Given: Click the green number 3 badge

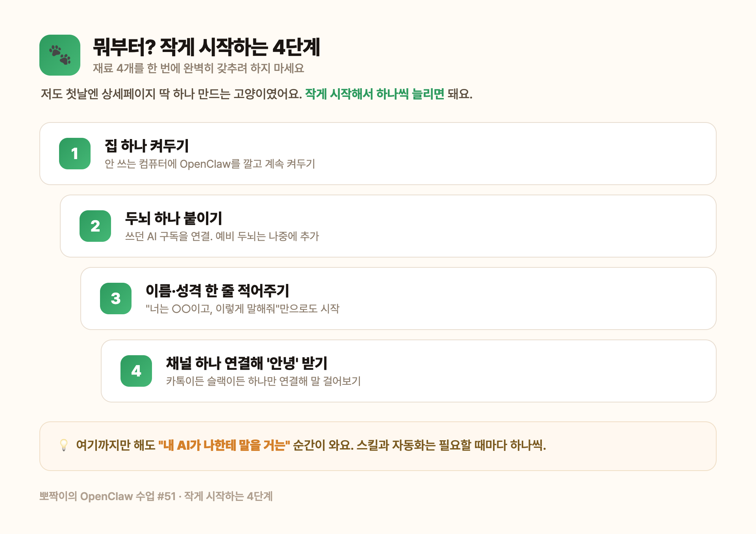Looking at the screenshot, I should pyautogui.click(x=116, y=299).
